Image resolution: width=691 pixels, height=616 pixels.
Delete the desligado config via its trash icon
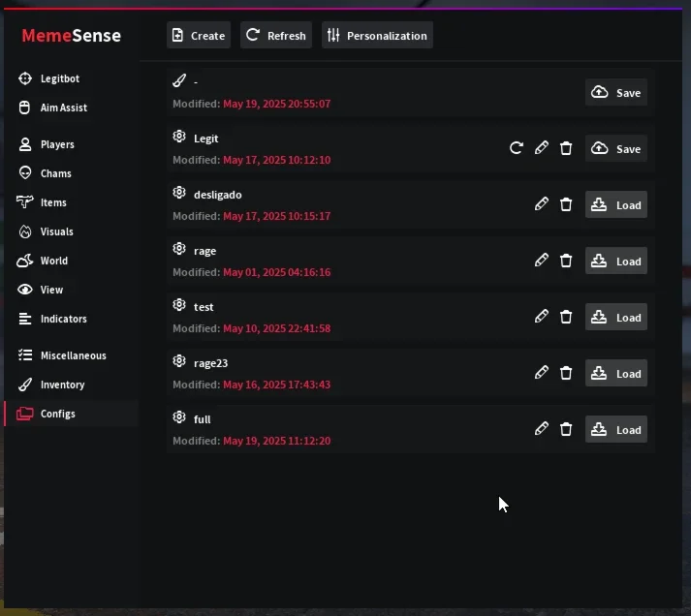(x=566, y=204)
